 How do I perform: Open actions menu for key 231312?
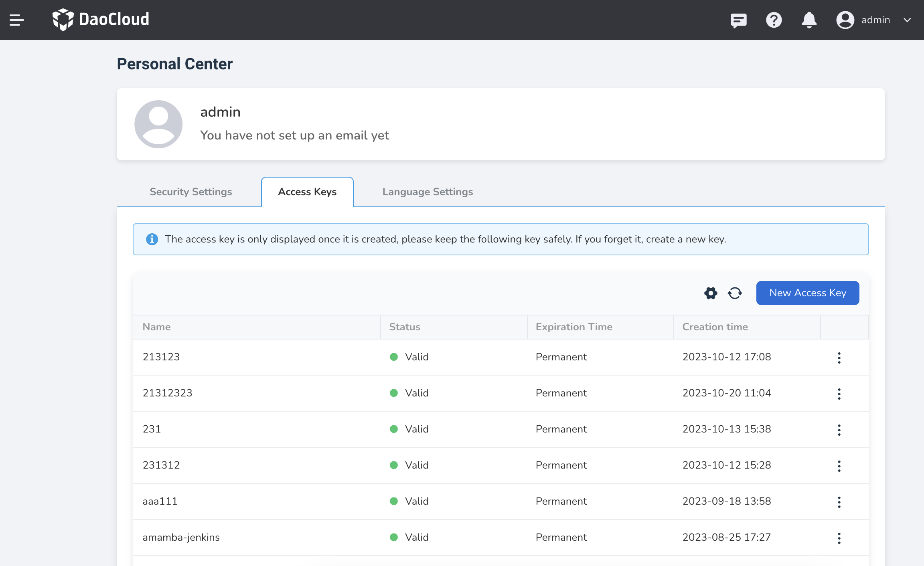[839, 466]
